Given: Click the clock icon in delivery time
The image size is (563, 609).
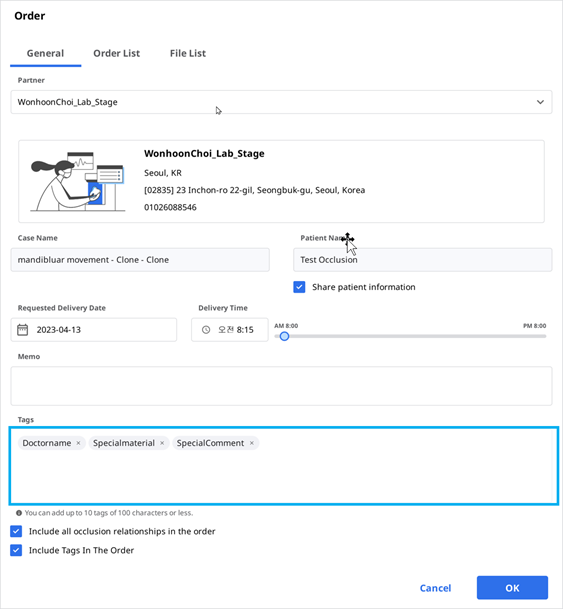Looking at the screenshot, I should tap(206, 330).
